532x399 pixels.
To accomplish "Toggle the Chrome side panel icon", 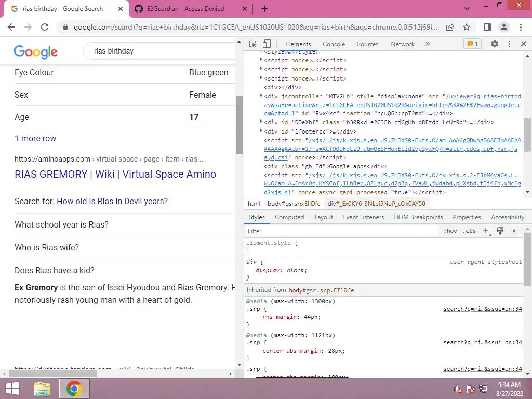I will (x=487, y=27).
